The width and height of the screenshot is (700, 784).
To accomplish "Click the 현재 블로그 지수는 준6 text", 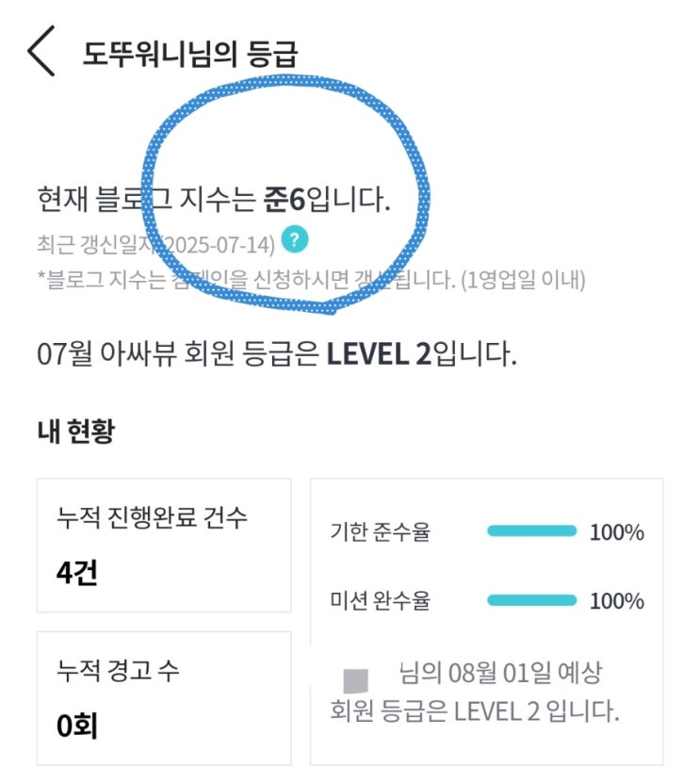I will click(x=213, y=200).
